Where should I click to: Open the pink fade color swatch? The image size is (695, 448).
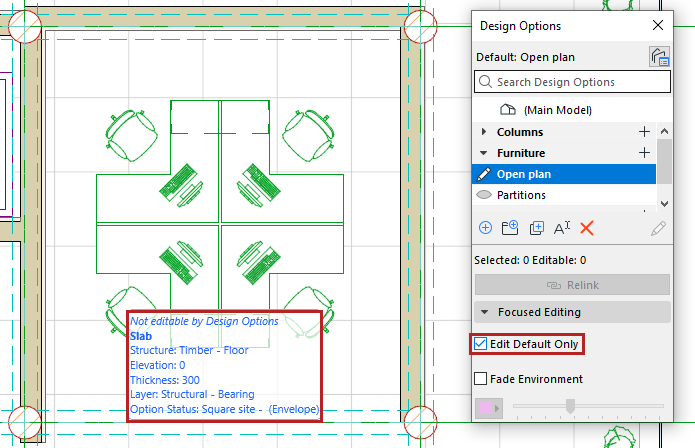488,408
